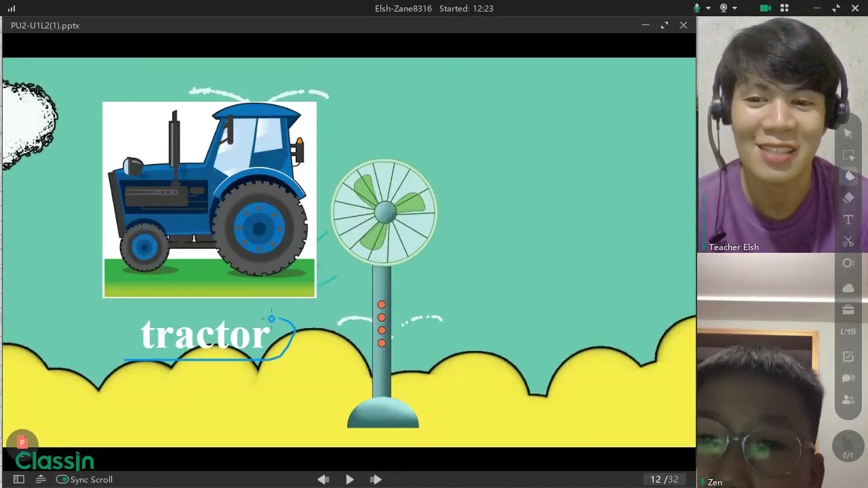868x488 pixels.
Task: Mute the microphone icon in top bar
Action: (696, 8)
